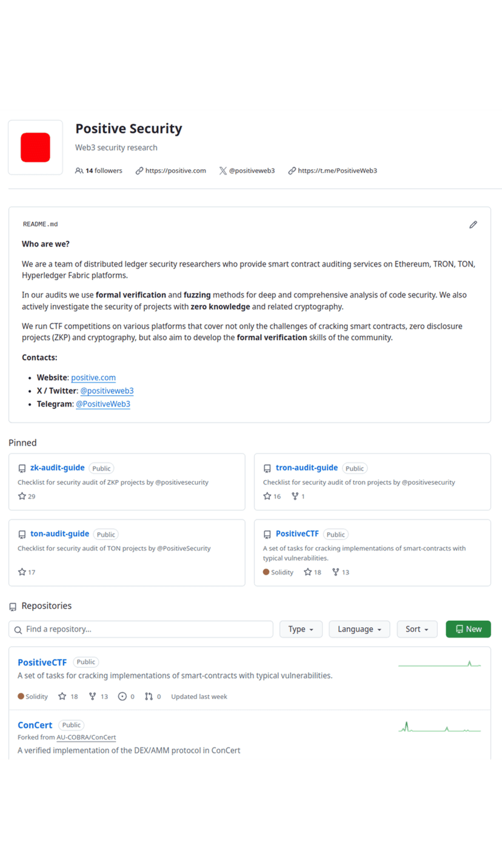This screenshot has width=502, height=868.
Task: Click the Positive Security red avatar logo
Action: (35, 147)
